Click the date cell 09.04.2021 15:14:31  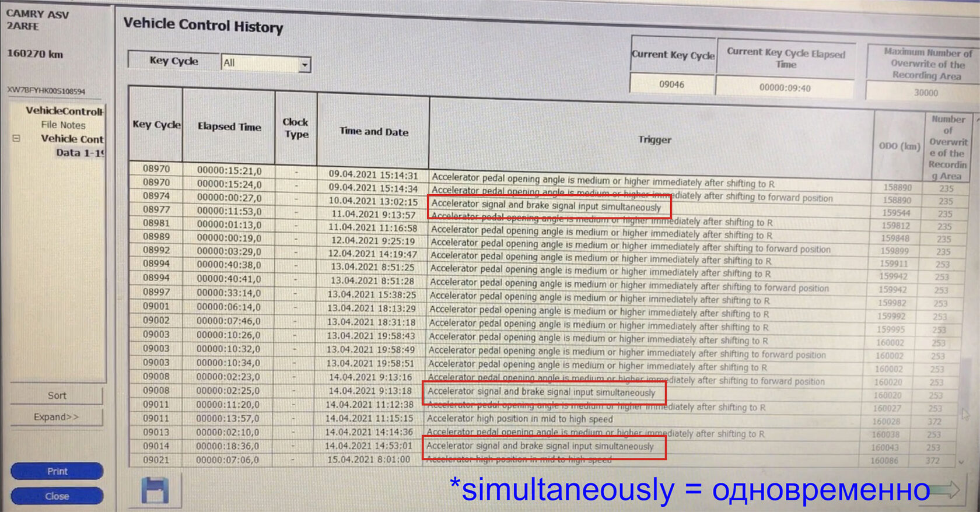pyautogui.click(x=373, y=175)
